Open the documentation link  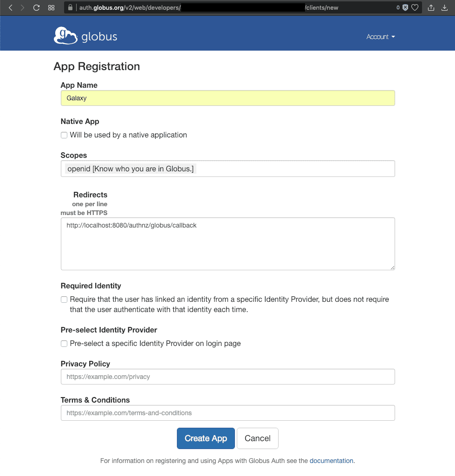coord(331,461)
